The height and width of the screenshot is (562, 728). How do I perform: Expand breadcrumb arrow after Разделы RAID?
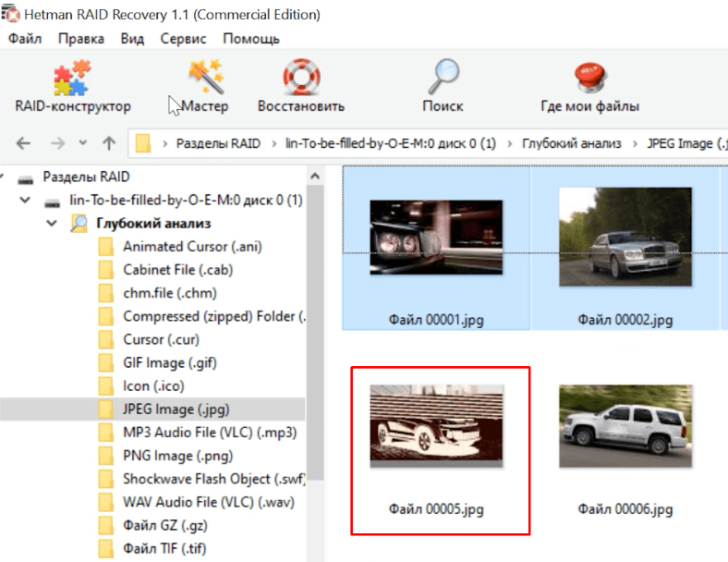pos(273,144)
